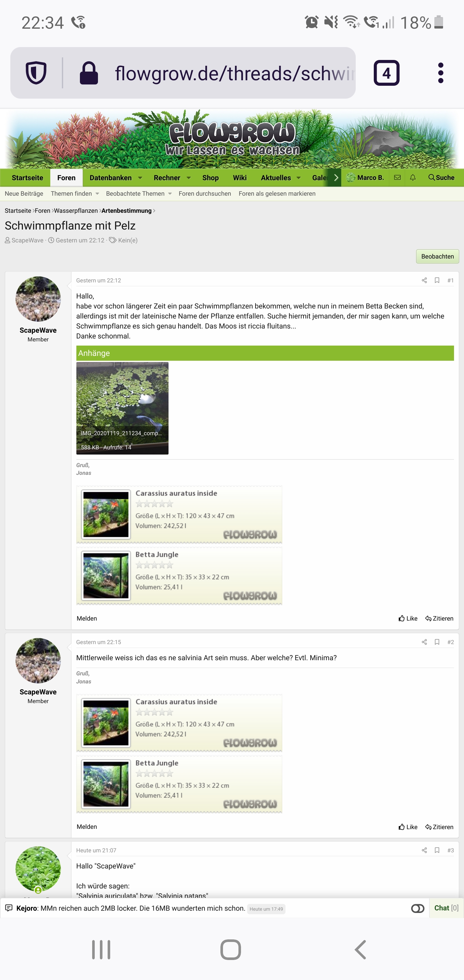
Task: Tap the shield tracking protection icon
Action: [36, 73]
